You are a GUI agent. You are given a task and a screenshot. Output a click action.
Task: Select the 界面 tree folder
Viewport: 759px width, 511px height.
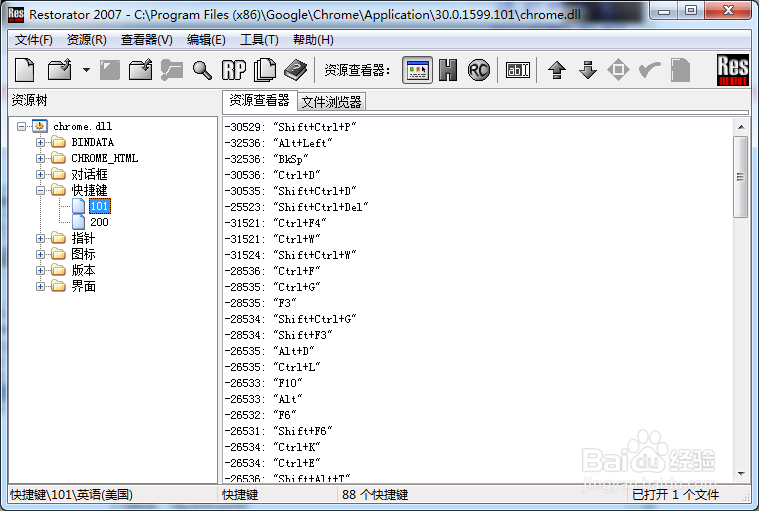pyautogui.click(x=83, y=286)
